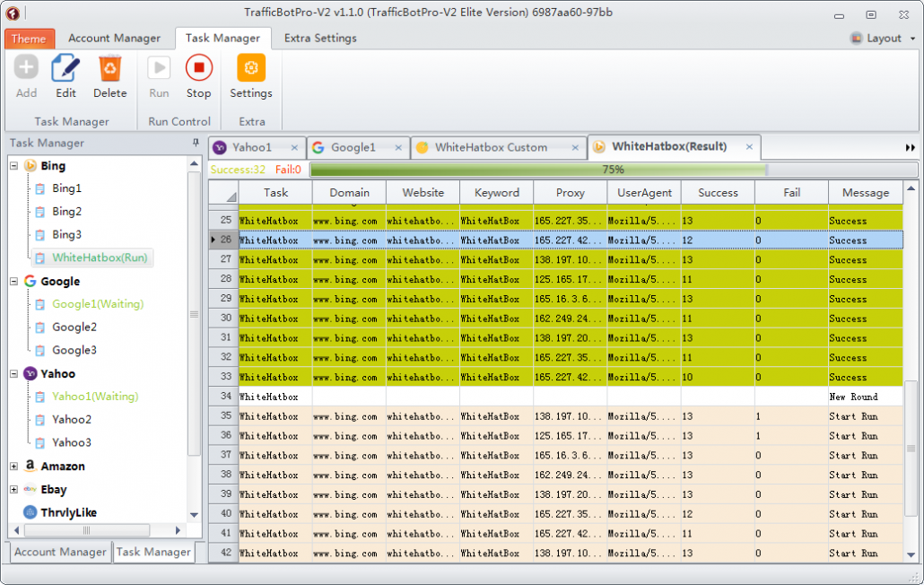Close the Yahoo1 result tab
This screenshot has width=924, height=585.
[x=294, y=146]
